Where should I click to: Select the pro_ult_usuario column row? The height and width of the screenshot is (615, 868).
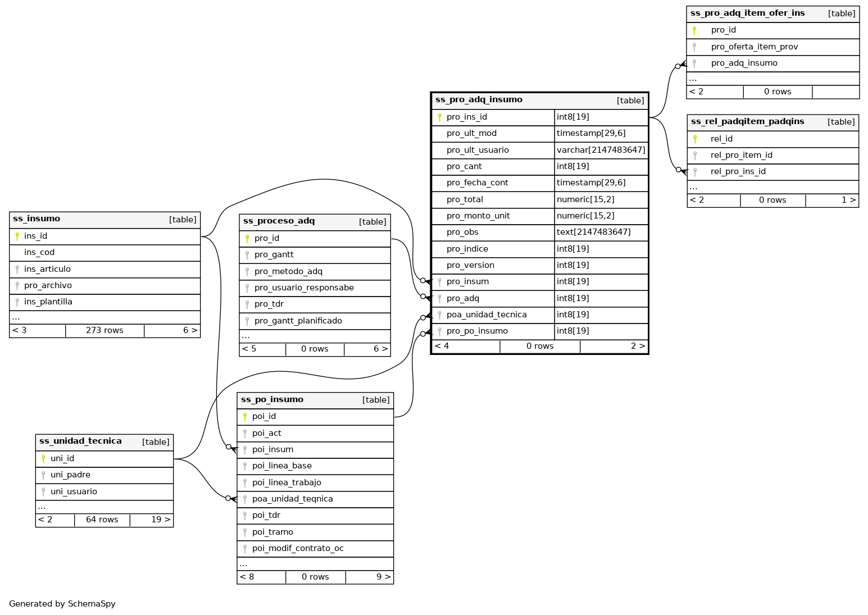click(478, 151)
